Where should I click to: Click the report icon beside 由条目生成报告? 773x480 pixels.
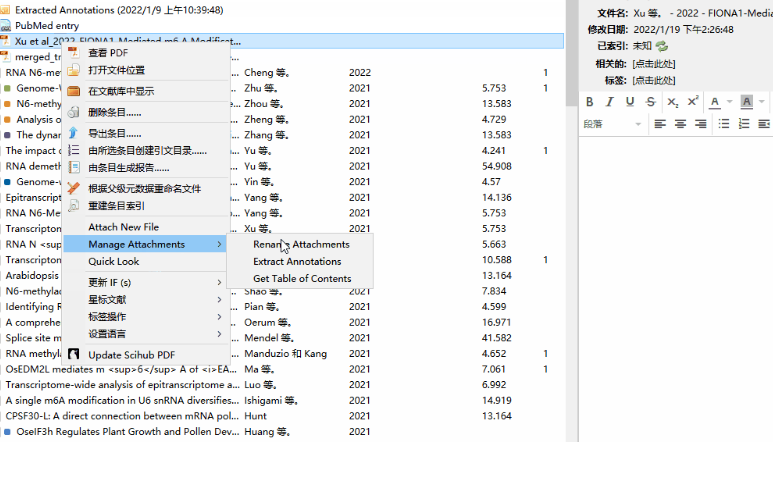pos(73,168)
